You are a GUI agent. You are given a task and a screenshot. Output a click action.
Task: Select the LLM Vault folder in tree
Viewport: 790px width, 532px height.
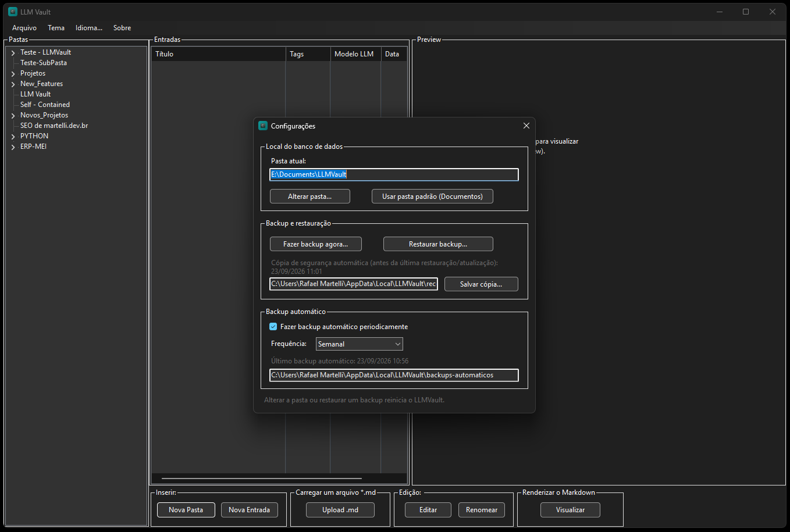[35, 94]
